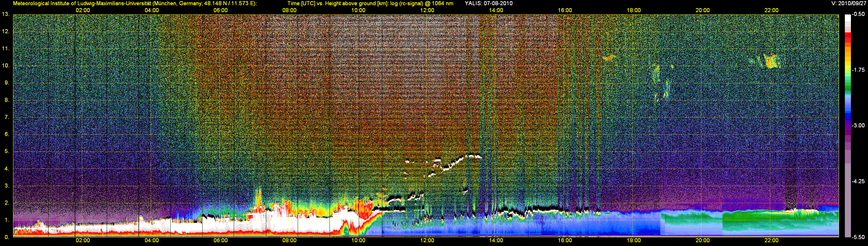Image resolution: width=868 pixels, height=246 pixels.
Task: Click the 9. km height axis label
Action: (x=7, y=82)
